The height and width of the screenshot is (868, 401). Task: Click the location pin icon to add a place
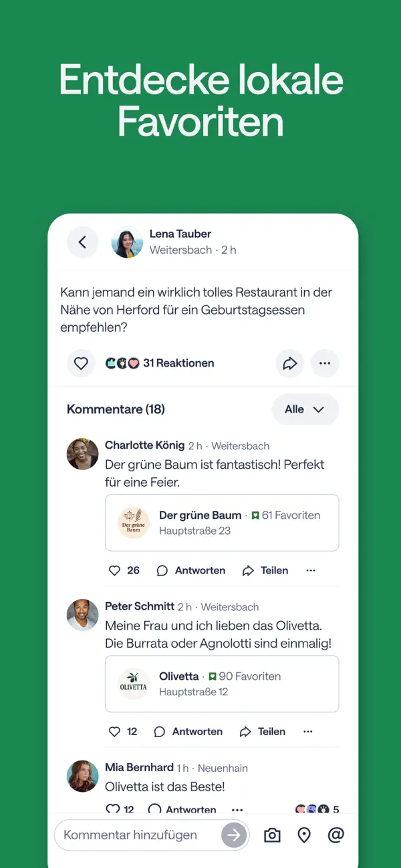pos(304,835)
